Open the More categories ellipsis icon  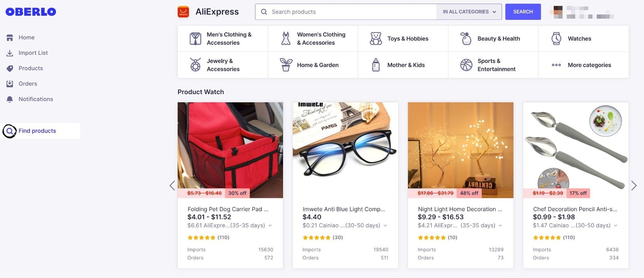(556, 65)
